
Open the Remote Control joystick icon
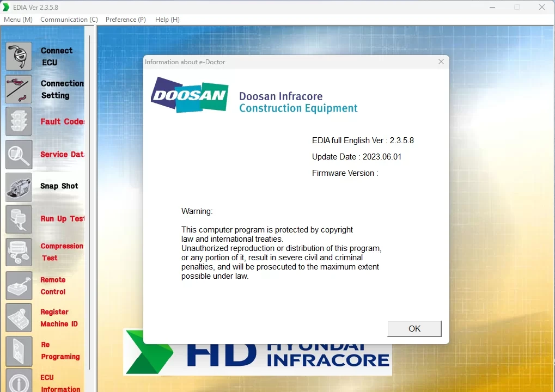coord(19,285)
